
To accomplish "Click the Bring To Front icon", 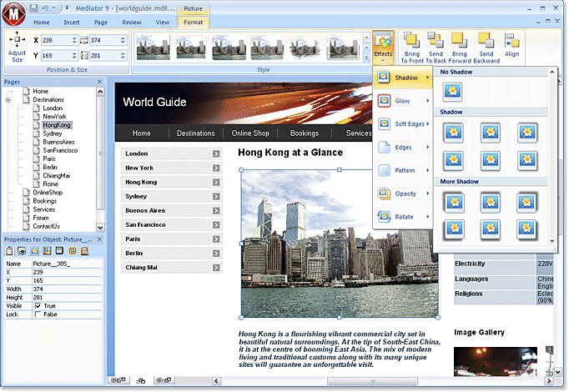I will [410, 39].
